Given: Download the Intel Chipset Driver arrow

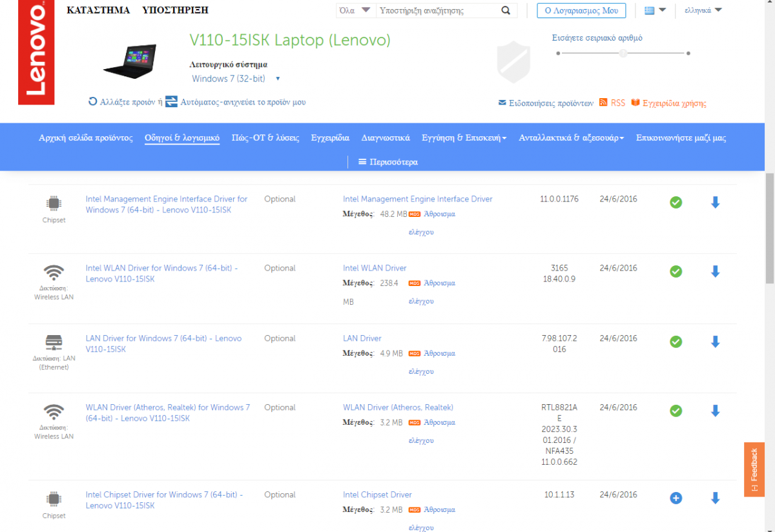Looking at the screenshot, I should tap(715, 498).
